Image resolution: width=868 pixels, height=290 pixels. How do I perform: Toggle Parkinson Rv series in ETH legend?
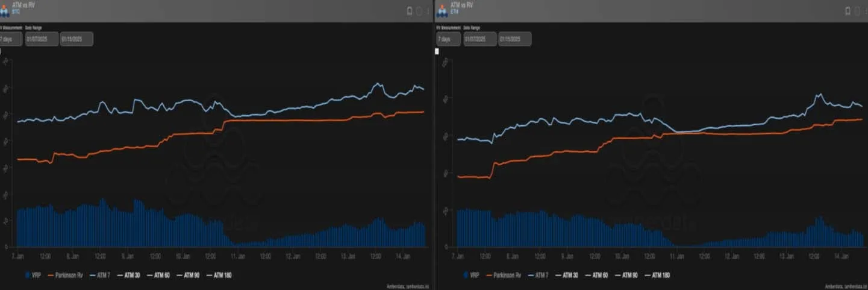pyautogui.click(x=504, y=275)
